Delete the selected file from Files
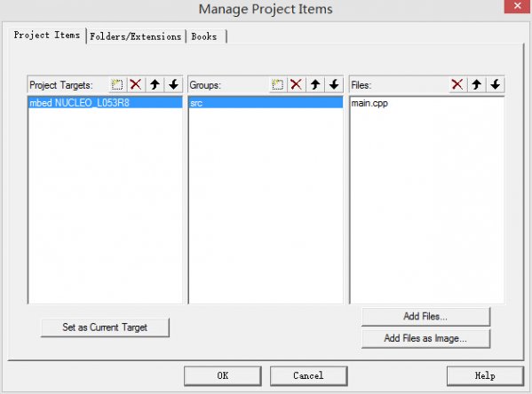 tap(457, 84)
